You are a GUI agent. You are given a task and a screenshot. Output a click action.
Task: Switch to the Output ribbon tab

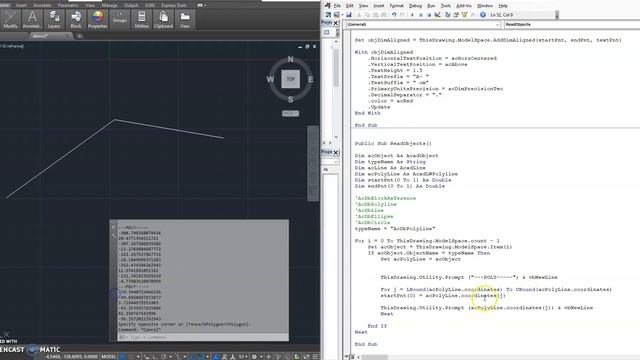pos(131,5)
